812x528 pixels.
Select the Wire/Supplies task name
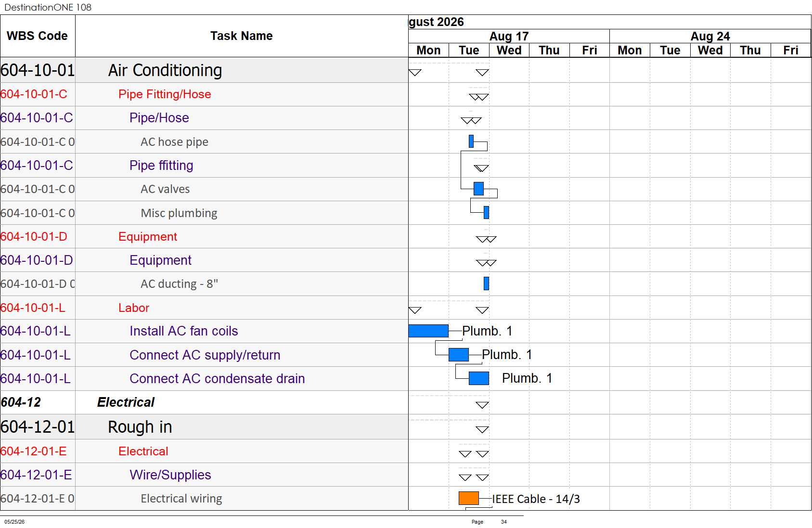pyautogui.click(x=170, y=475)
